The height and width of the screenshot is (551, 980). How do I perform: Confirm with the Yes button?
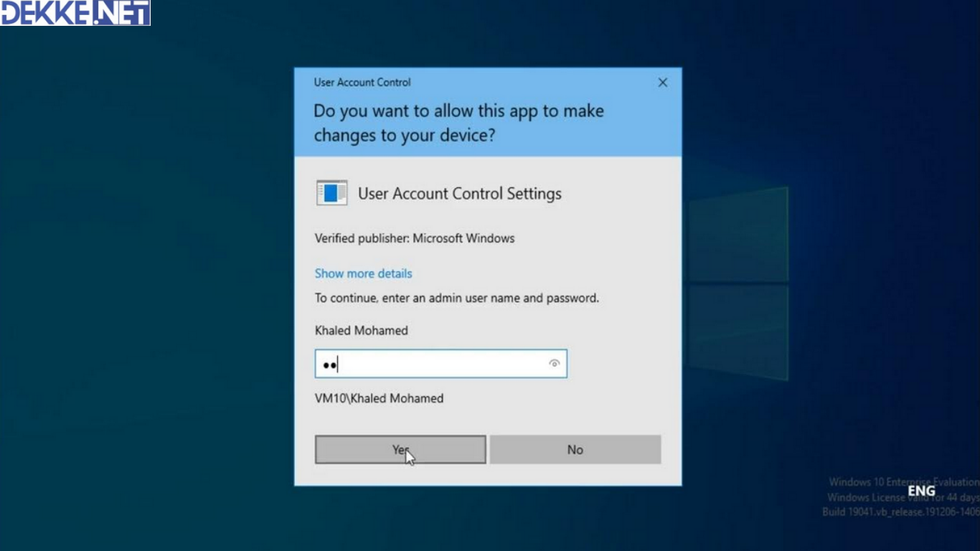click(x=400, y=450)
